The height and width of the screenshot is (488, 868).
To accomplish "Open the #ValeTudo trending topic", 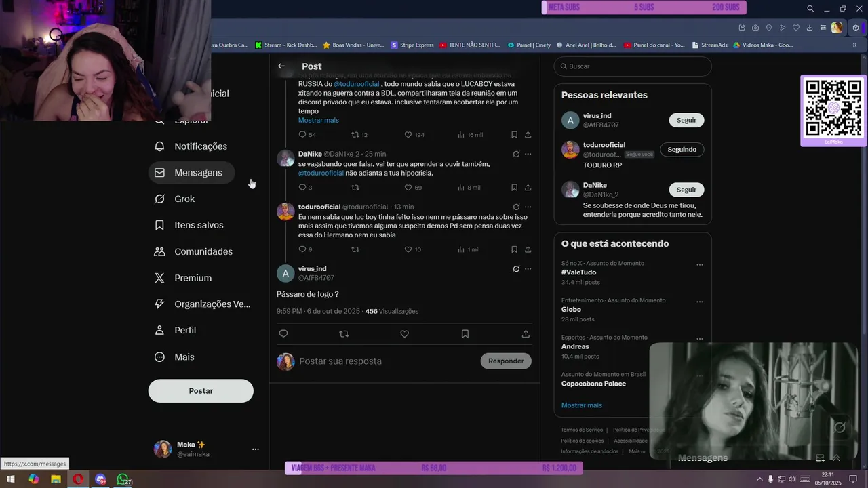I will 579,272.
